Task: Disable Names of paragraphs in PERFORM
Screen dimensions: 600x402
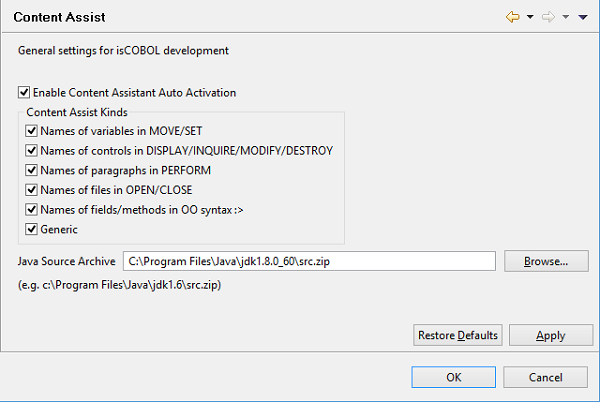Action: tap(33, 170)
